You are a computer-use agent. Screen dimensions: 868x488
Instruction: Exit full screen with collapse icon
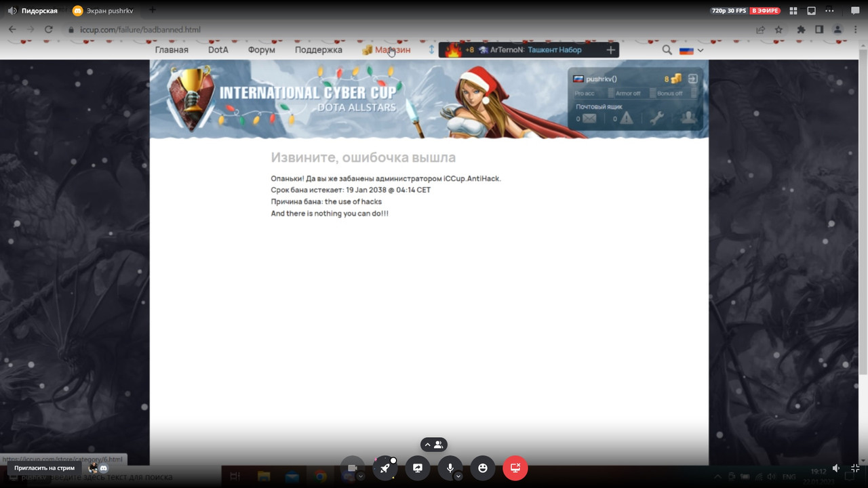click(856, 468)
